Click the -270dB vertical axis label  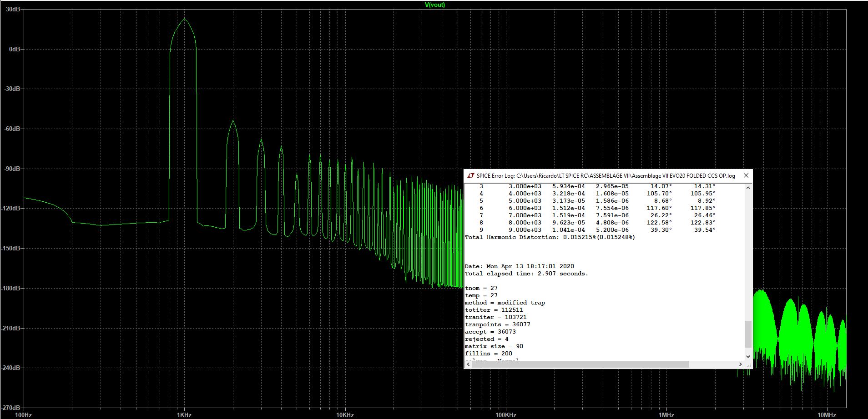click(x=11, y=408)
